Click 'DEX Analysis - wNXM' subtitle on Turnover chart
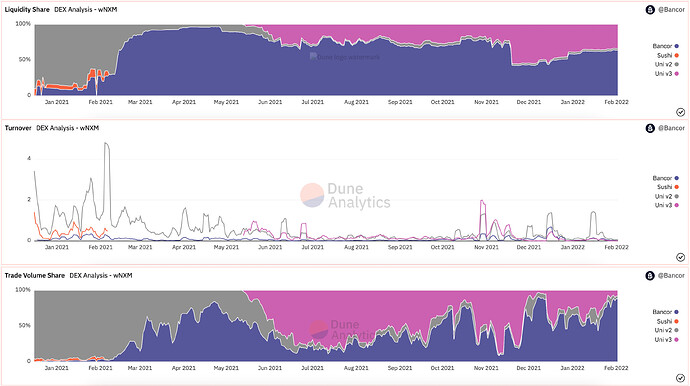 point(68,128)
